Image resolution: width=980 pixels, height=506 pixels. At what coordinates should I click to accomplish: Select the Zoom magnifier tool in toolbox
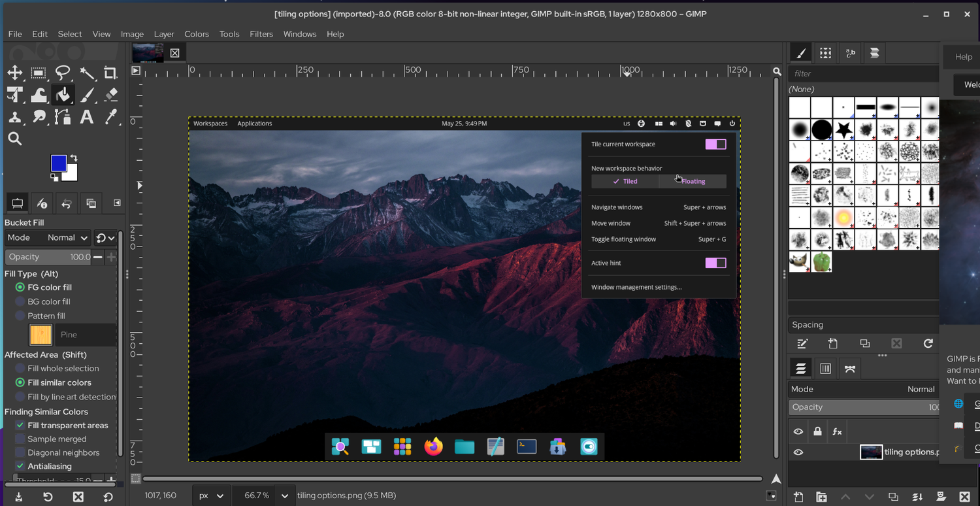(x=14, y=139)
